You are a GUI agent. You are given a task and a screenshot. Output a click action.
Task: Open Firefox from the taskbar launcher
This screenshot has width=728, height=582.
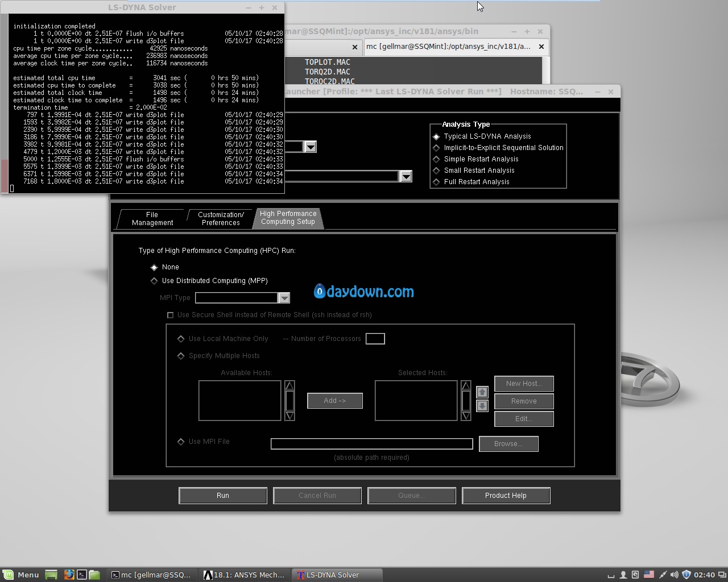point(69,575)
